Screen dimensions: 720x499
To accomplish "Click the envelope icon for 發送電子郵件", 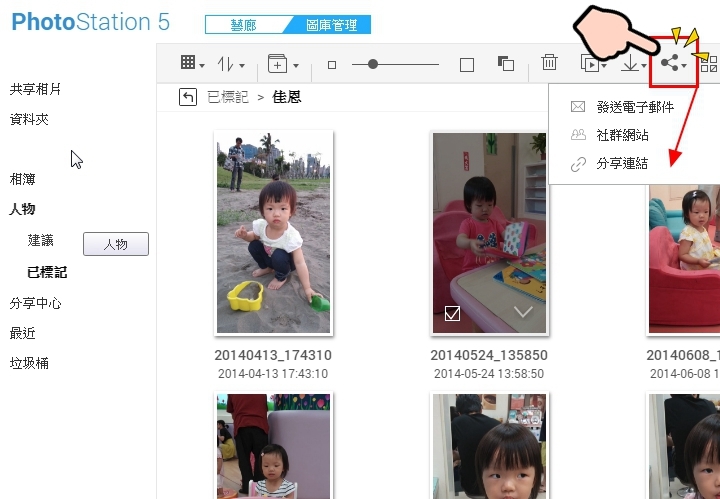I will [578, 107].
